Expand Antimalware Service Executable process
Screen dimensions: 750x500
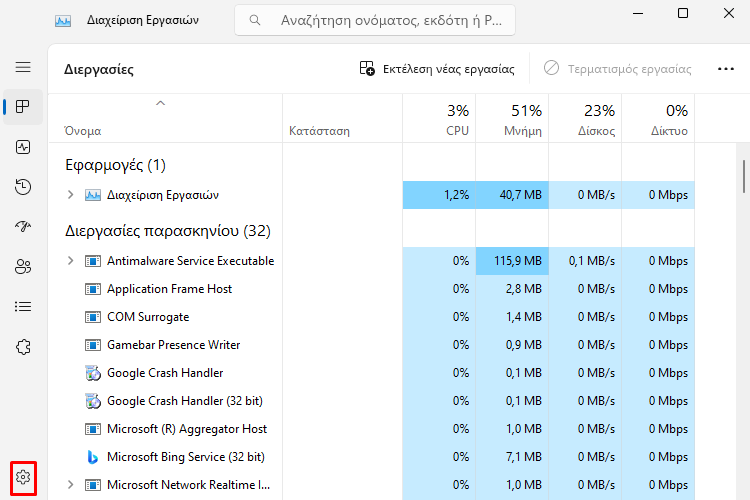tap(70, 261)
